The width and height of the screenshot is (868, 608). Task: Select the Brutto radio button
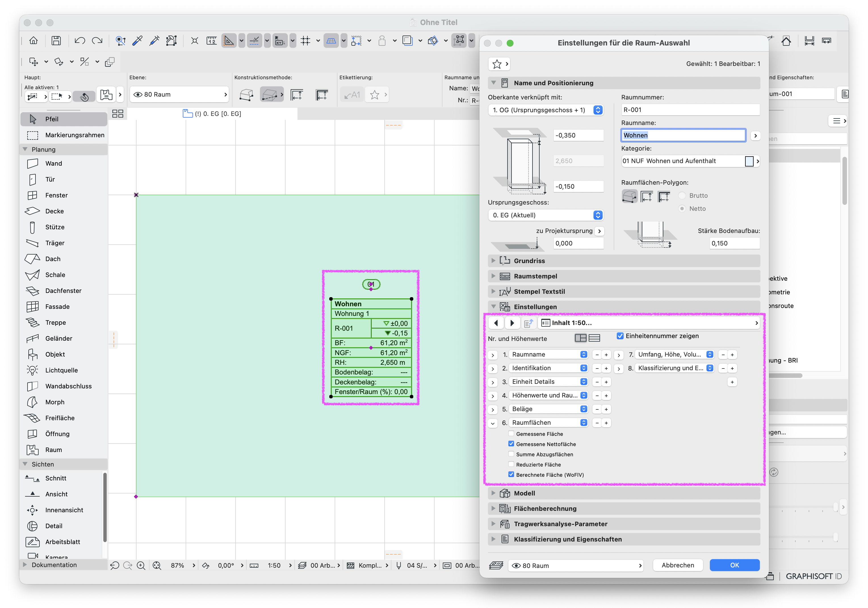coord(682,195)
